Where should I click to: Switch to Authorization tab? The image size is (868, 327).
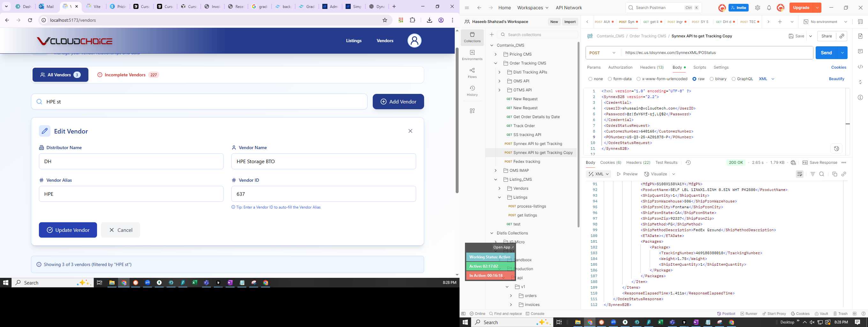620,67
